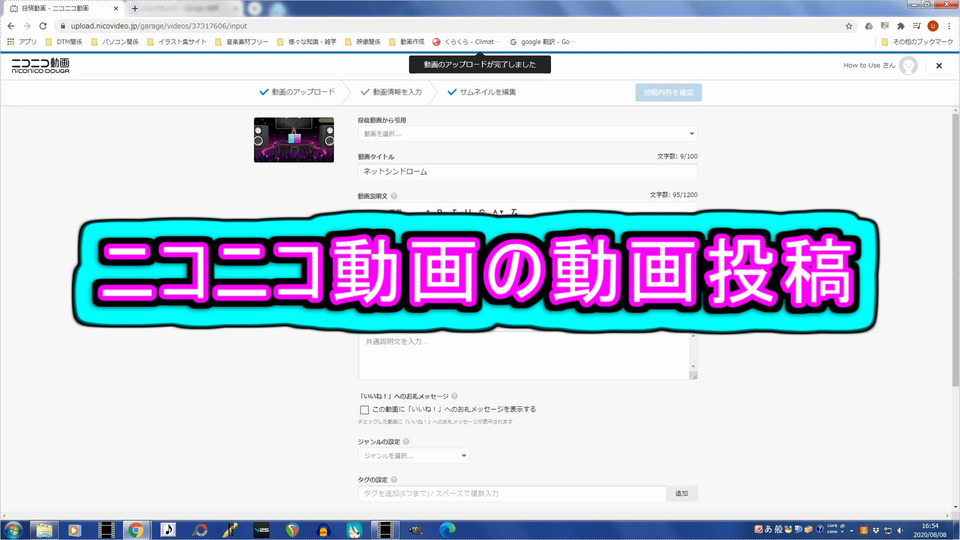Open the Windows Start button

[x=13, y=530]
